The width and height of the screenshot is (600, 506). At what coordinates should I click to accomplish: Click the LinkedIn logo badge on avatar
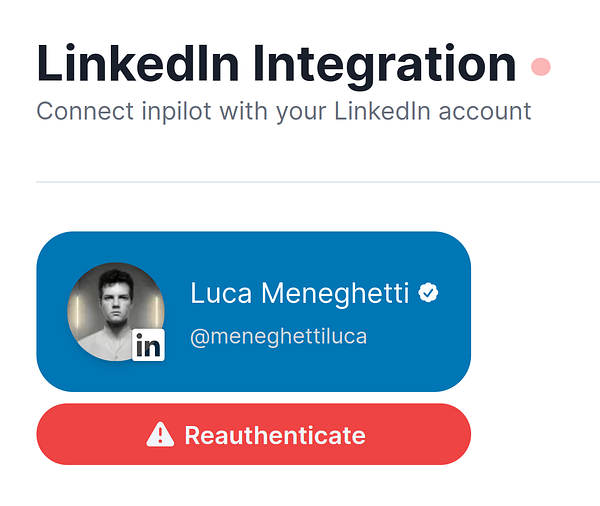[148, 345]
